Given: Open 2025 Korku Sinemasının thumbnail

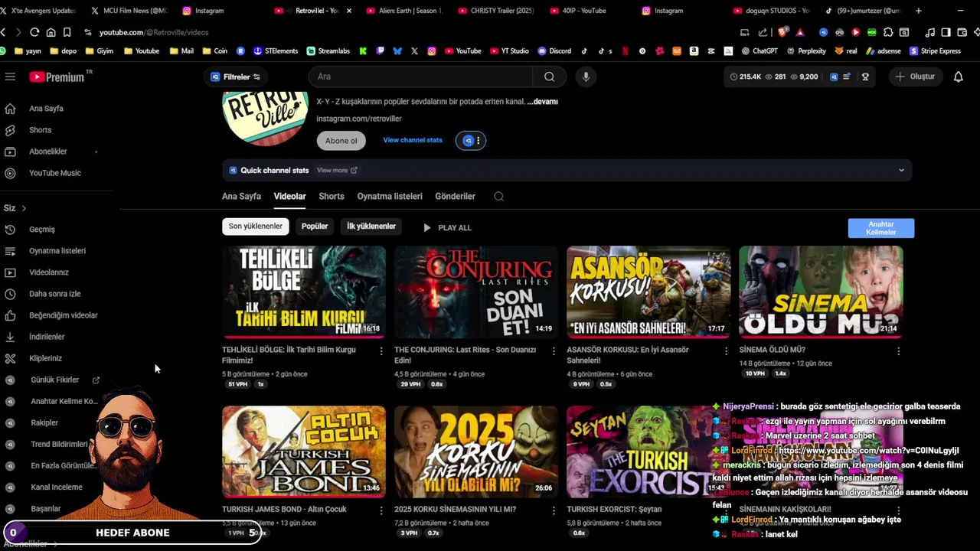Looking at the screenshot, I should click(x=476, y=452).
